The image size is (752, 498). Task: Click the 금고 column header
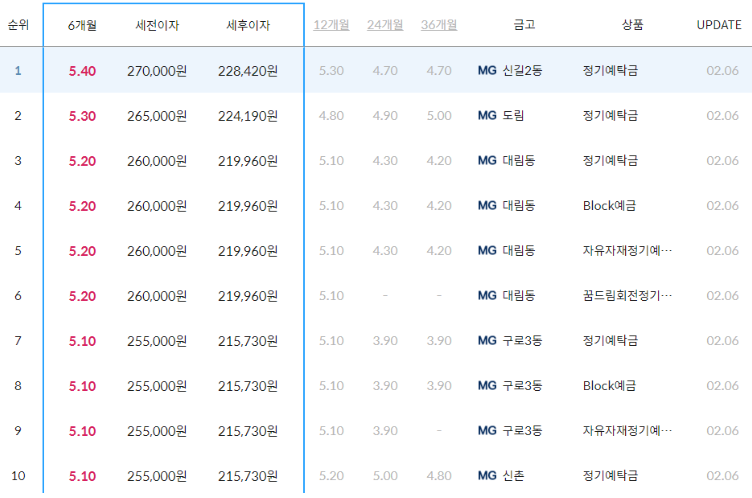pos(524,24)
